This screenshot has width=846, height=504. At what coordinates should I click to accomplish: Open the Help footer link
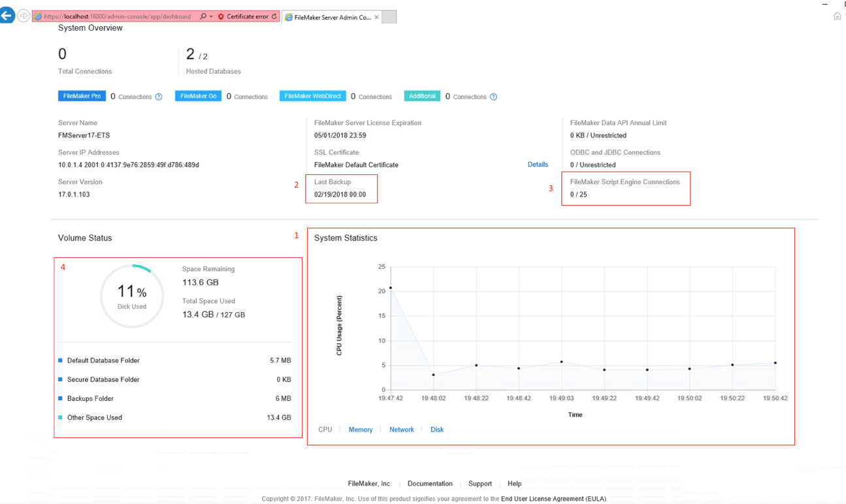pyautogui.click(x=515, y=484)
